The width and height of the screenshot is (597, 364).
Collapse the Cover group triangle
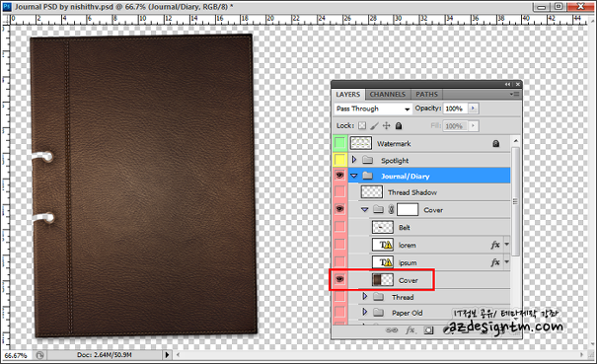[364, 209]
